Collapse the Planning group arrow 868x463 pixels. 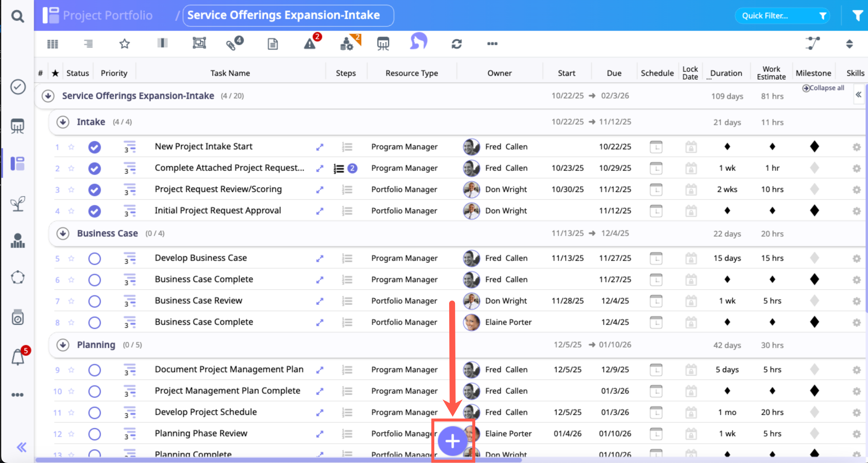(63, 345)
